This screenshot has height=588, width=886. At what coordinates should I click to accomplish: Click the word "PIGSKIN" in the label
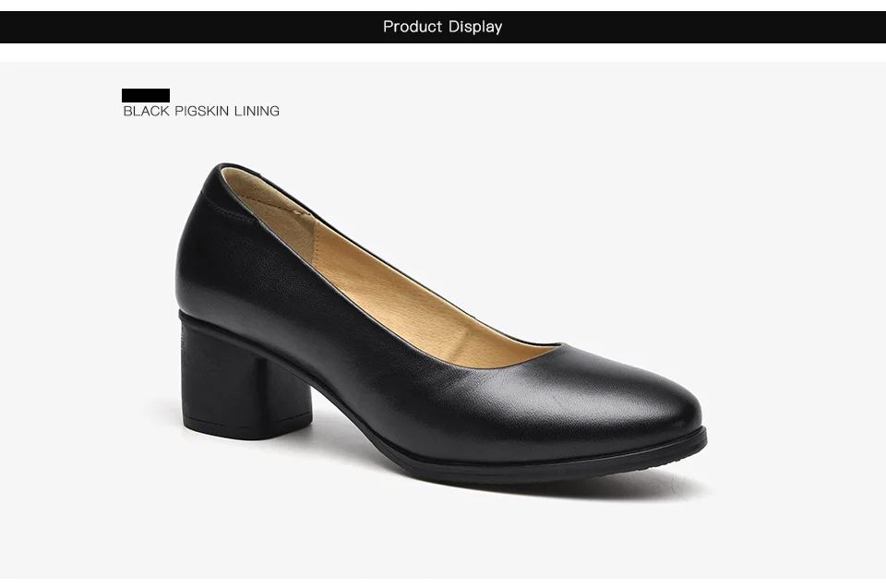pos(201,111)
